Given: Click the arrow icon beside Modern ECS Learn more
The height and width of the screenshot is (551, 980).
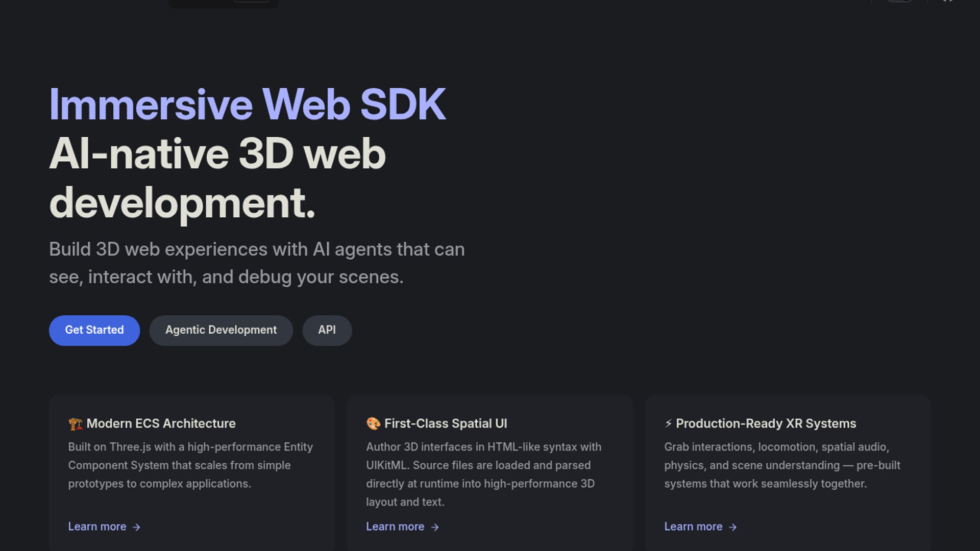Looking at the screenshot, I should click(136, 527).
